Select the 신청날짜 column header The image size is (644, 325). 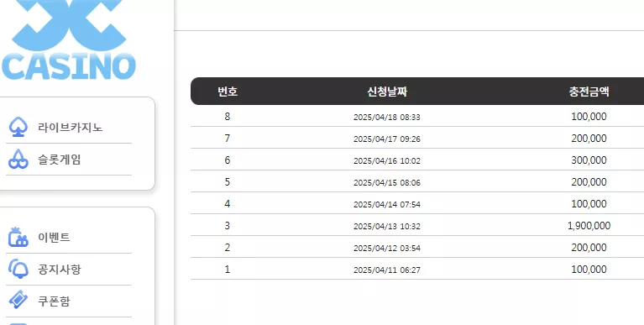click(387, 92)
